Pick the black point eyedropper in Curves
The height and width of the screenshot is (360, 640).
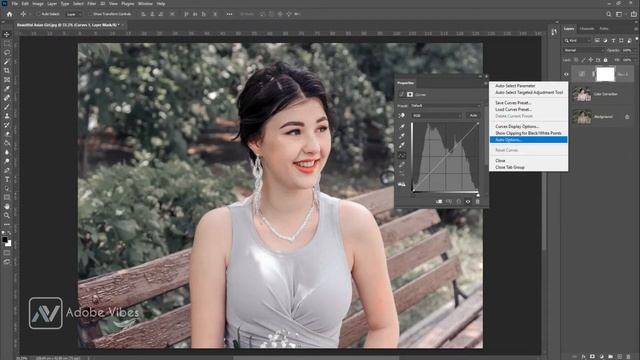coord(402,127)
